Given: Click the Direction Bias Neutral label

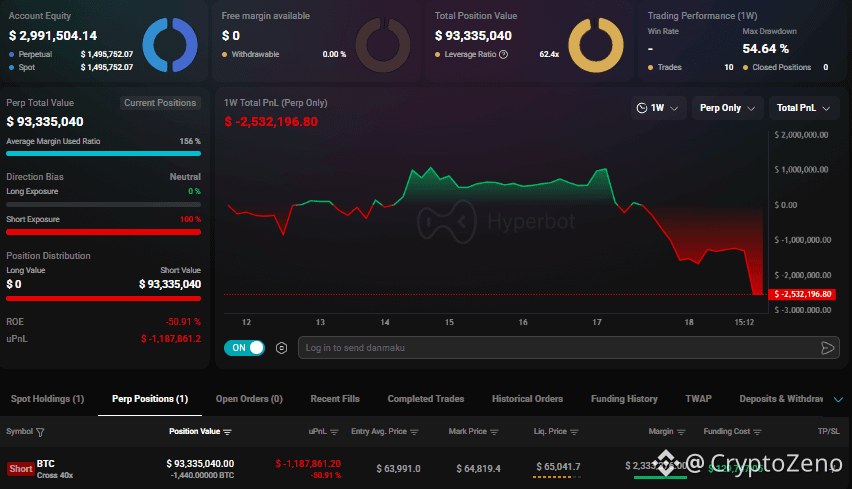Looking at the screenshot, I should pyautogui.click(x=185, y=177).
